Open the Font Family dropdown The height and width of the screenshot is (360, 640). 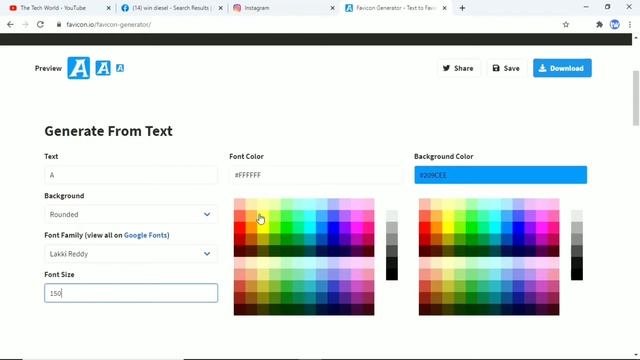pos(131,254)
